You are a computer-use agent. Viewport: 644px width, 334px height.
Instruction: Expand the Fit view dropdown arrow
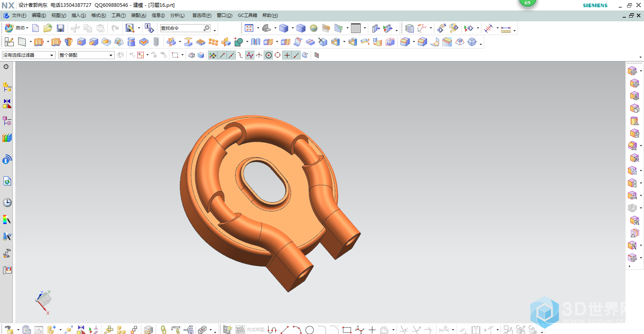click(x=258, y=28)
